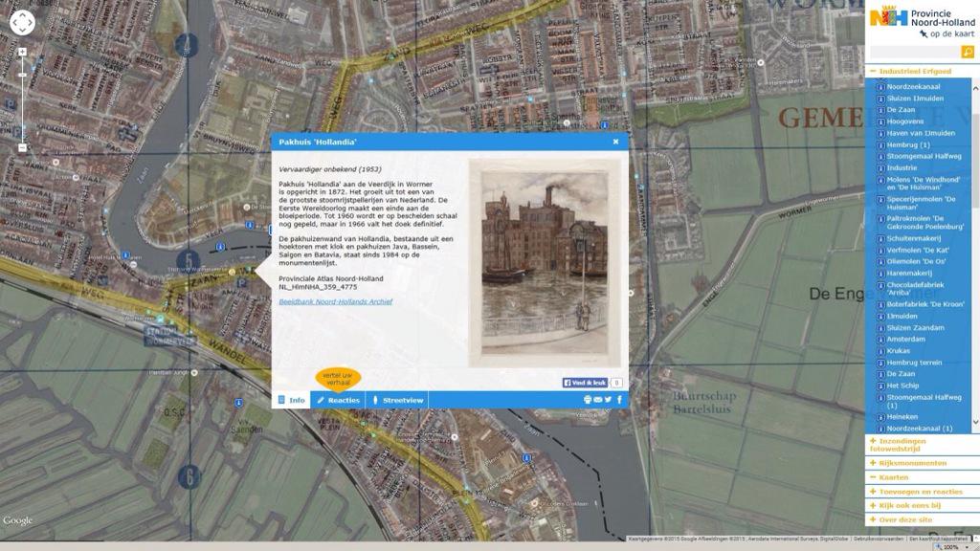Select Sluizen IJmuiden in the list
The width and height of the screenshot is (980, 551).
coord(915,99)
